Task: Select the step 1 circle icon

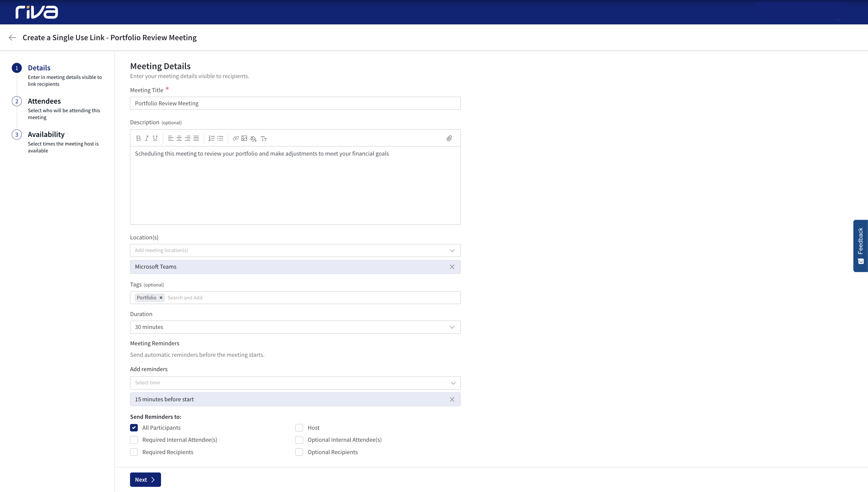Action: point(17,68)
